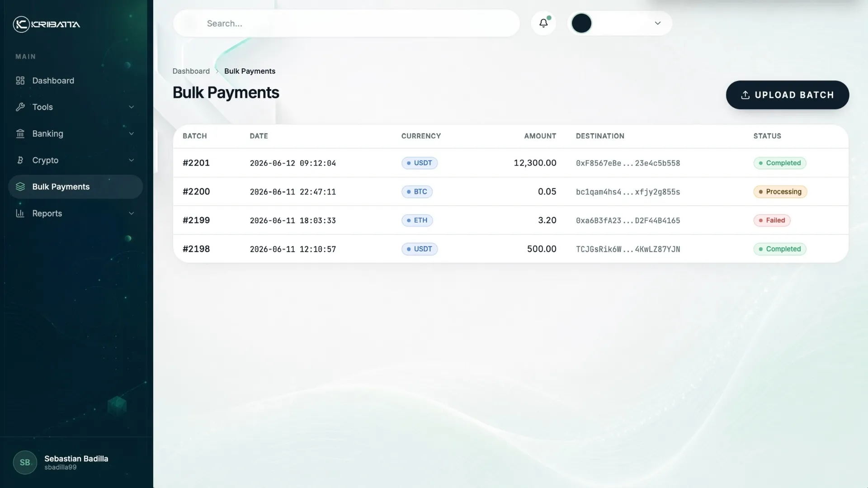
Task: Click Completed status of batch #2201
Action: (x=780, y=163)
